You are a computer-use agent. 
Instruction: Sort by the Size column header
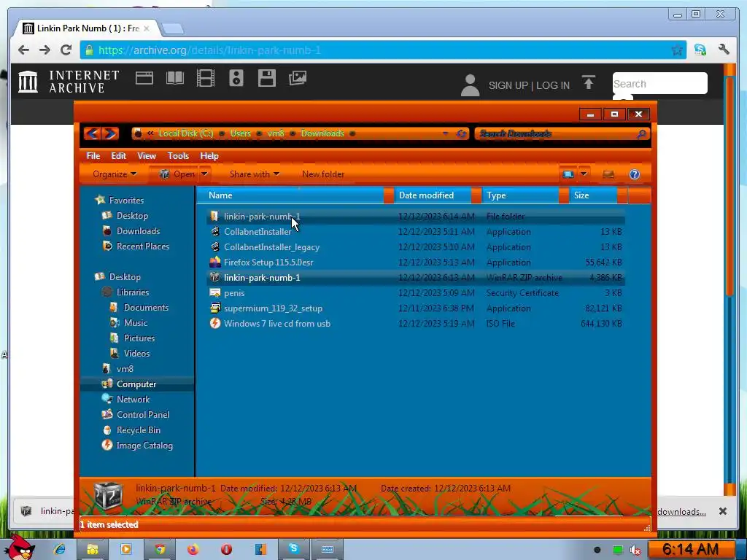click(592, 195)
